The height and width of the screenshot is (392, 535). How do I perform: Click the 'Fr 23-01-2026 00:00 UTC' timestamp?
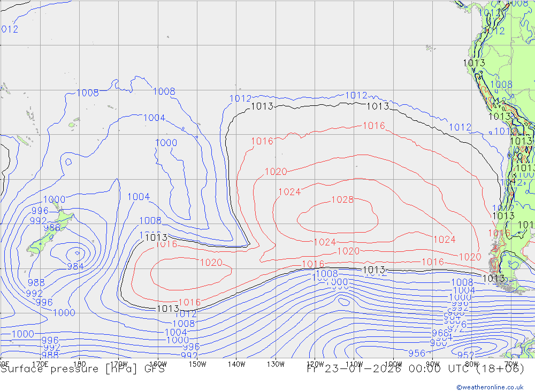pyautogui.click(x=389, y=369)
